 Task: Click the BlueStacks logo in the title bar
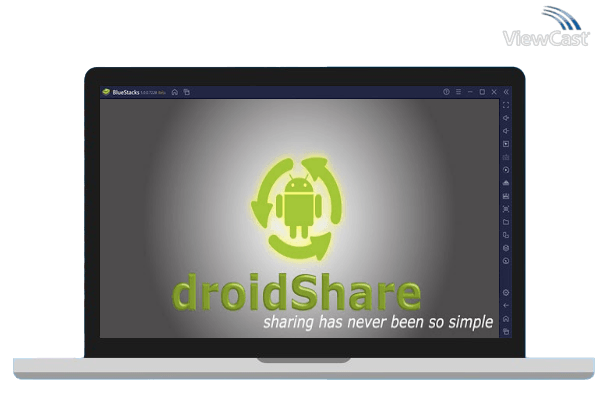(106, 92)
